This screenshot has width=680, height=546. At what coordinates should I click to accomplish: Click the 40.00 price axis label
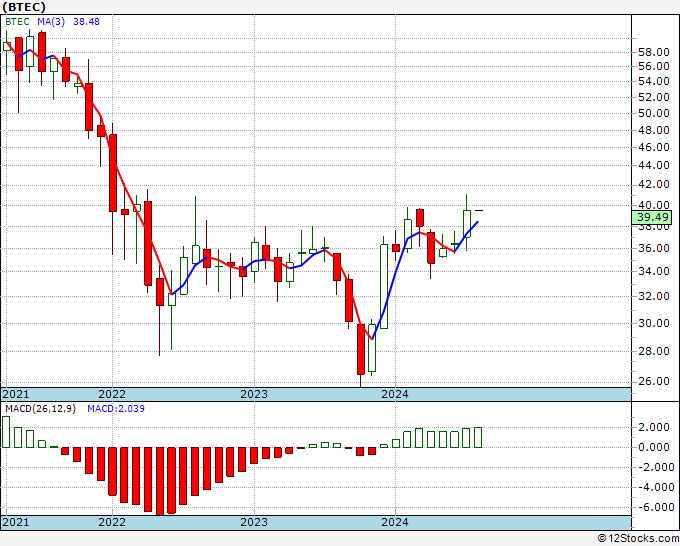(654, 205)
